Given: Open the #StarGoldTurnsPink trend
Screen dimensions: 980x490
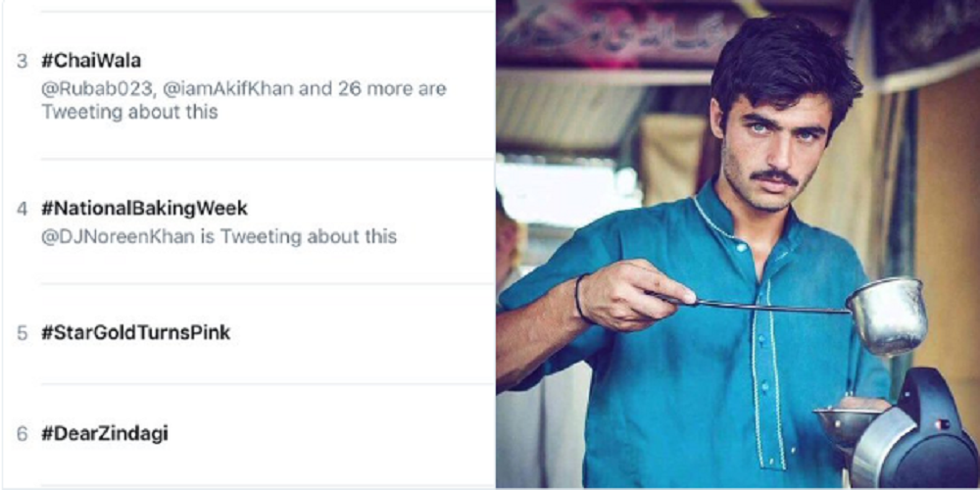Looking at the screenshot, I should 135,332.
